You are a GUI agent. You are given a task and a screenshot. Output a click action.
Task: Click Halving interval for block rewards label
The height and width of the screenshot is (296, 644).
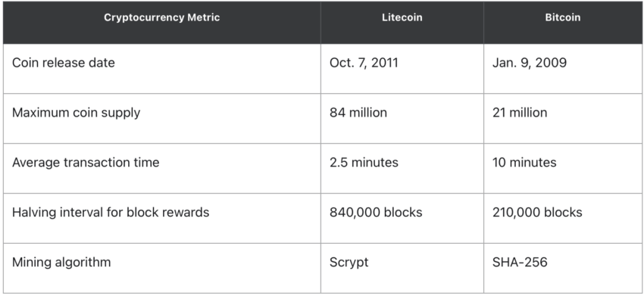coord(111,212)
